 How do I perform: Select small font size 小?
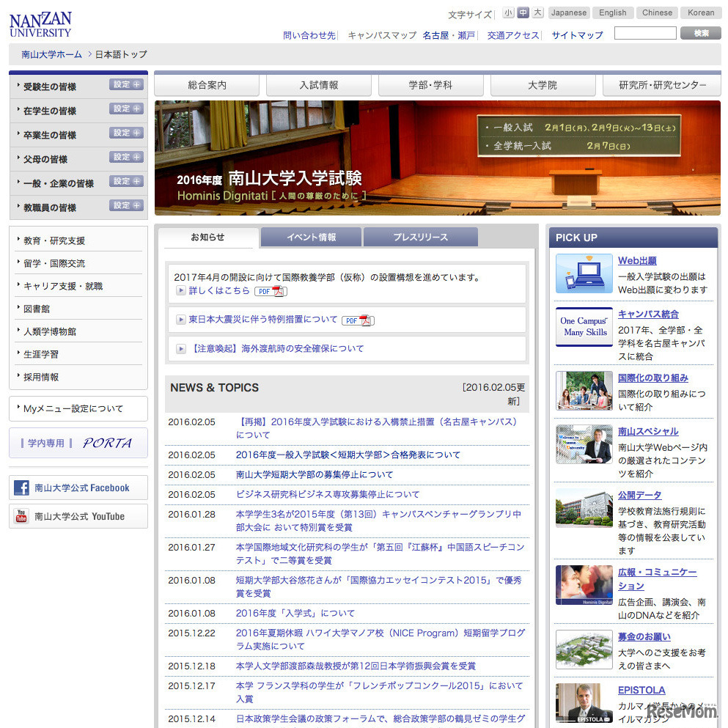(508, 13)
